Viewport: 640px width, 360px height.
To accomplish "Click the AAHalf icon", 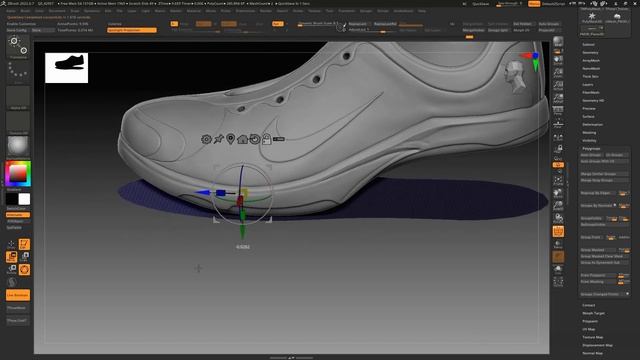I will coord(558,98).
